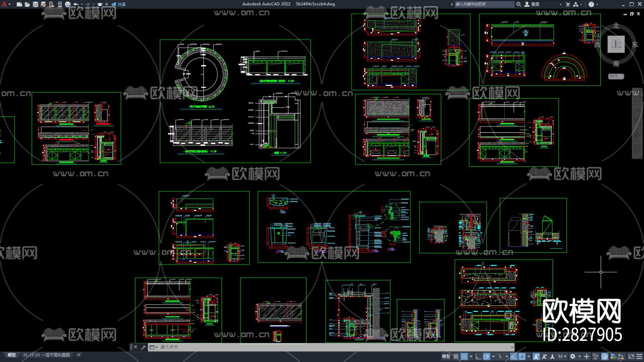Viewport: 644px width, 362px height.
Task: Switch to the PL-1F-01 layout tab
Action: pos(47,355)
